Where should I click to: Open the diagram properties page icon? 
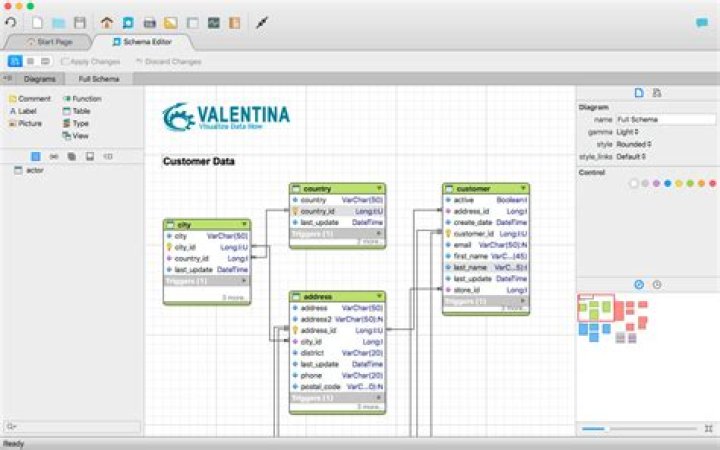point(639,93)
